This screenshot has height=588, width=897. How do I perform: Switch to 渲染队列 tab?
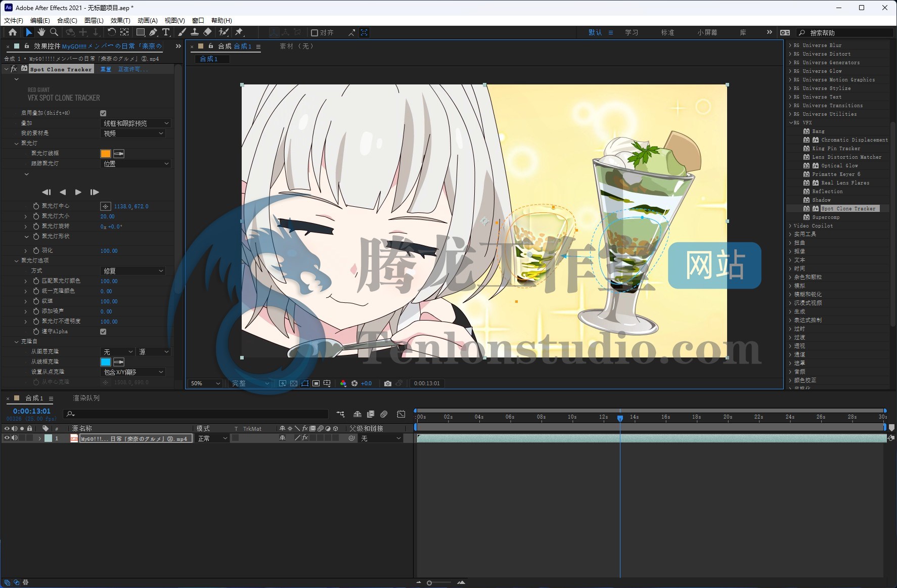click(86, 398)
